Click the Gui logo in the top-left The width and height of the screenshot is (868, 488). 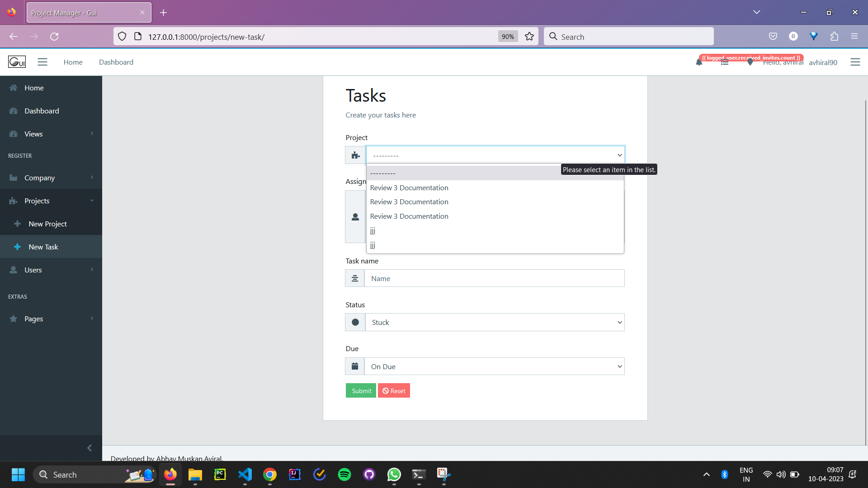click(17, 61)
